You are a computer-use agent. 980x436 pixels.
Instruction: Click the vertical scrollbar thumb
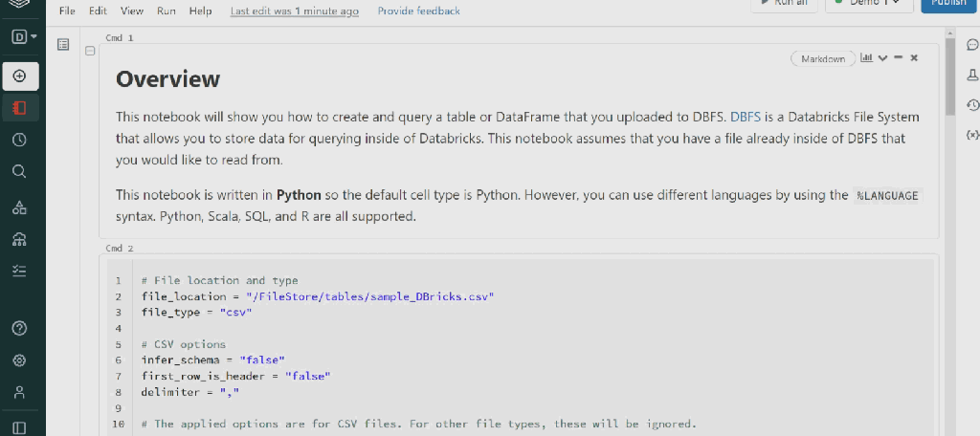click(x=949, y=76)
